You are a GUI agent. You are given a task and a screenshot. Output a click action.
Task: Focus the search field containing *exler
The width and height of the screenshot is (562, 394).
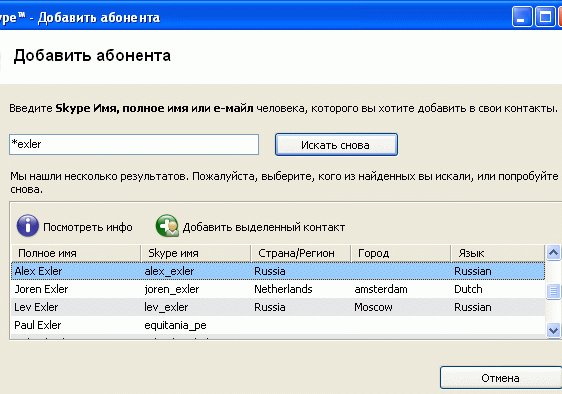134,144
